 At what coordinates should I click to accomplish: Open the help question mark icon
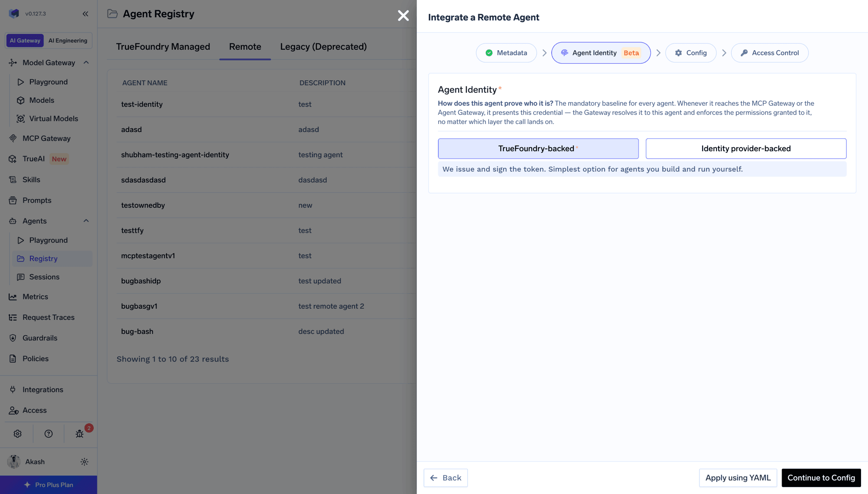click(49, 434)
